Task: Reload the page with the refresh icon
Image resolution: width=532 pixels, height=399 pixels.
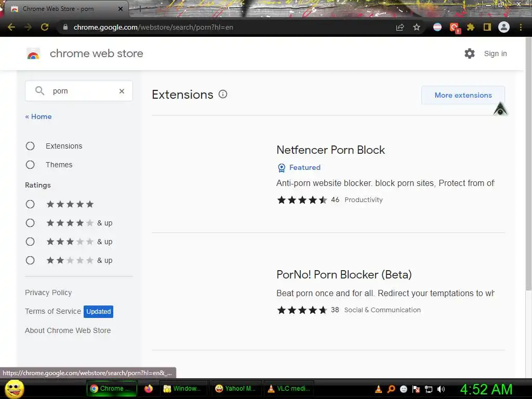Action: point(45,27)
